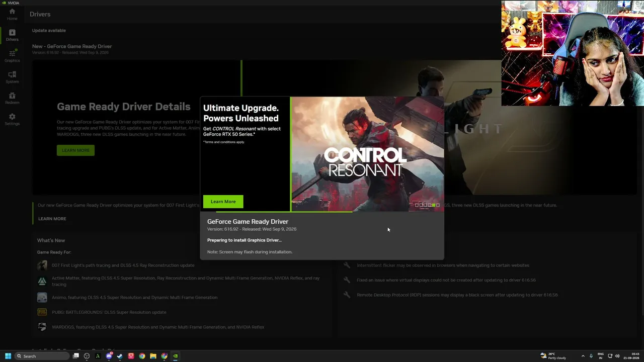This screenshot has height=362, width=644.
Task: Click LEARN MORE button under Game Ready Driver Details
Action: click(x=75, y=150)
